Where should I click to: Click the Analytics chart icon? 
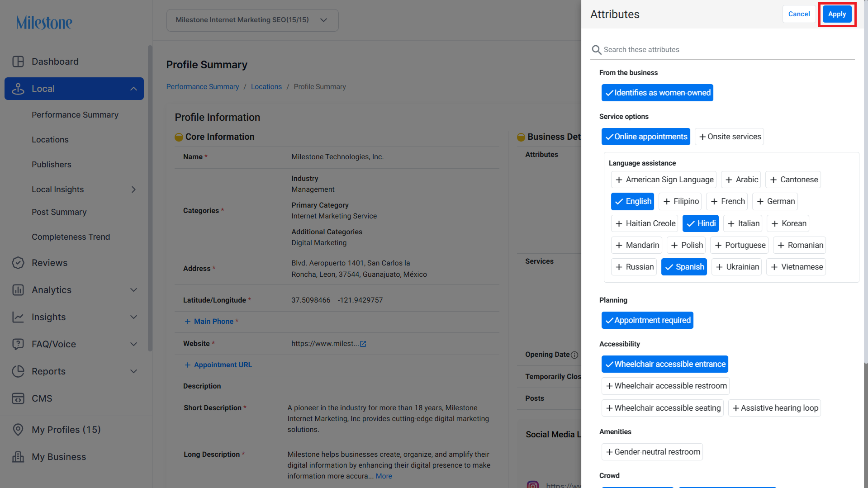pos(18,290)
